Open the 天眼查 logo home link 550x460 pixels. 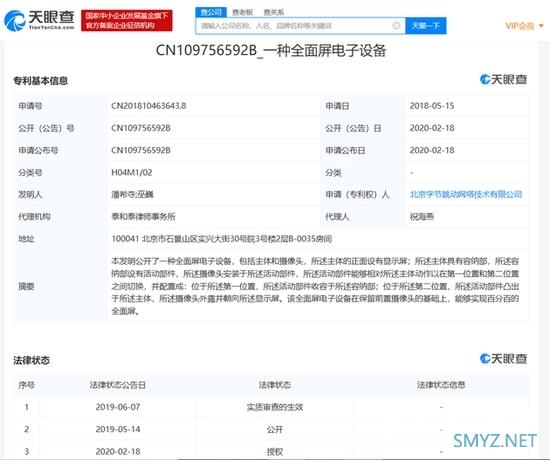pyautogui.click(x=39, y=20)
